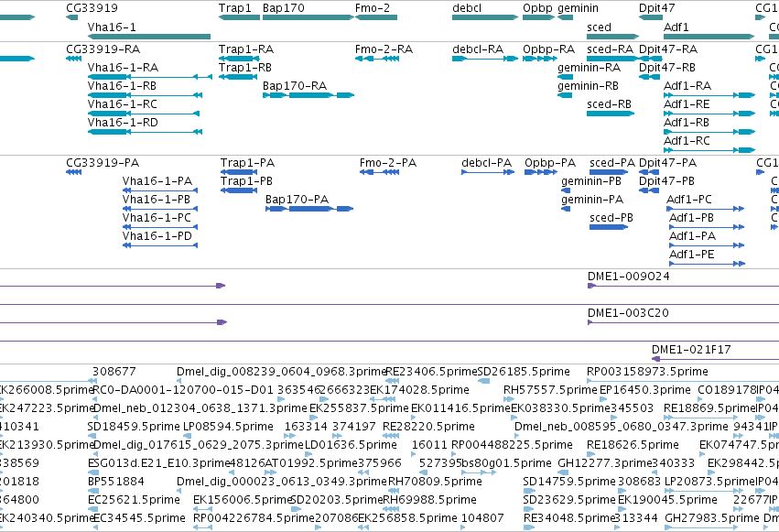The image size is (779, 532).
Task: Select transcript Opbp-RA
Action: click(x=548, y=49)
